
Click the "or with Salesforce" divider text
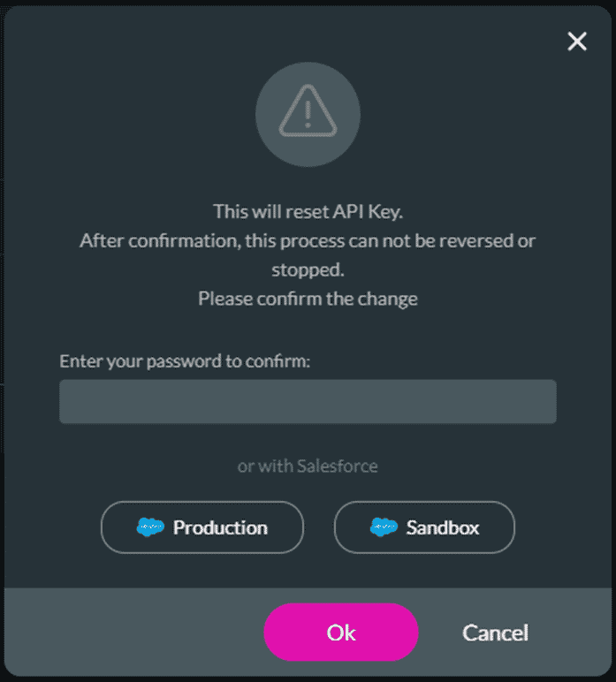click(x=308, y=466)
